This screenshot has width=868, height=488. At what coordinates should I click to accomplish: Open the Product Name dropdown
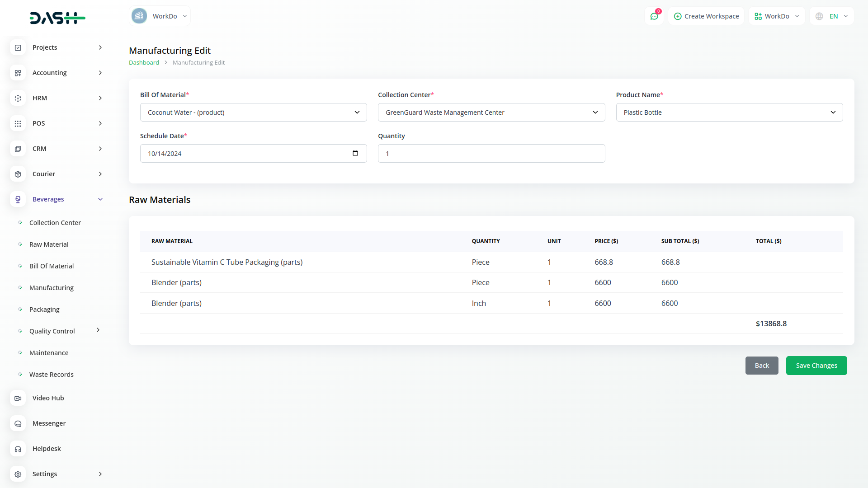pyautogui.click(x=729, y=113)
